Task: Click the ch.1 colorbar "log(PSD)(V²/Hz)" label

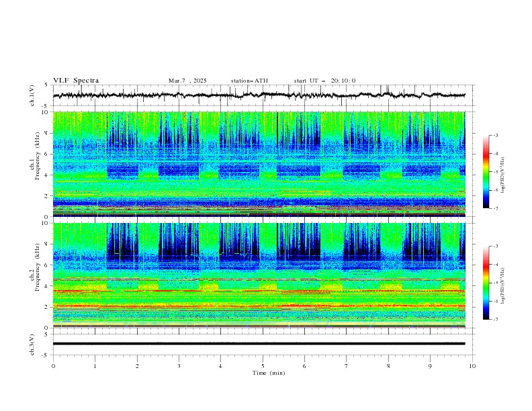Action: [502, 175]
